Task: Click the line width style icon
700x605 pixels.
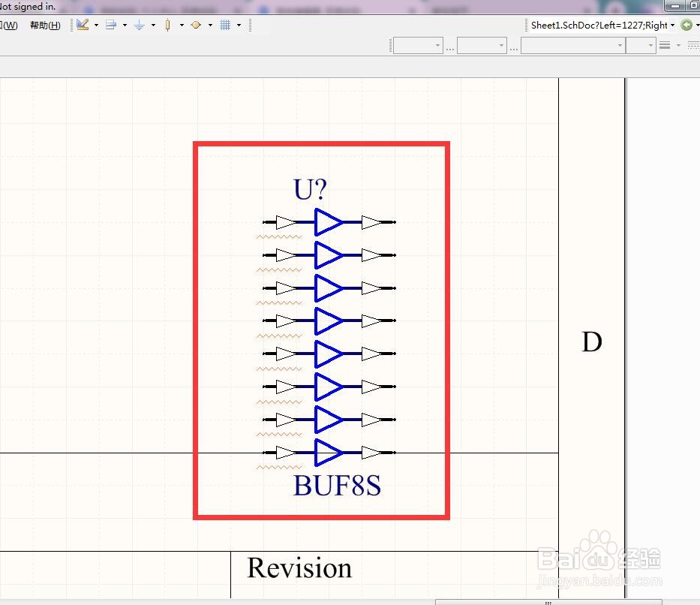Action: click(665, 45)
